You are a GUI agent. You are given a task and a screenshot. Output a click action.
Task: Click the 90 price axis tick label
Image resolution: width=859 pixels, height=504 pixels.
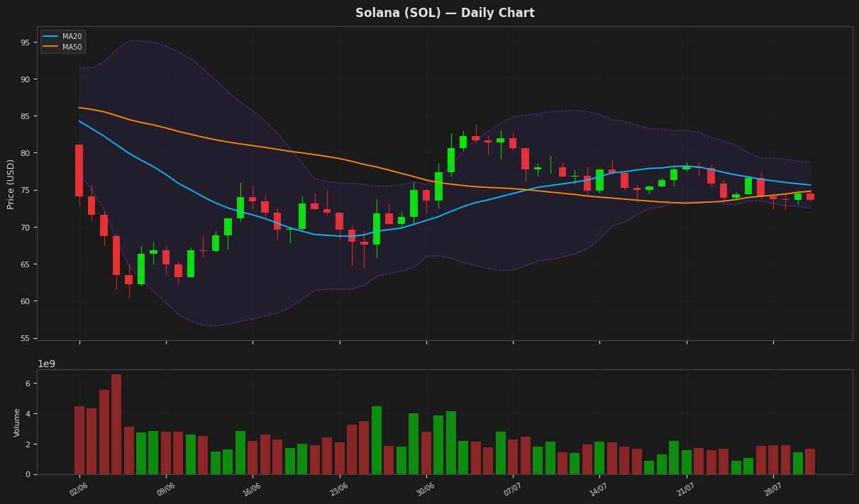(25, 79)
